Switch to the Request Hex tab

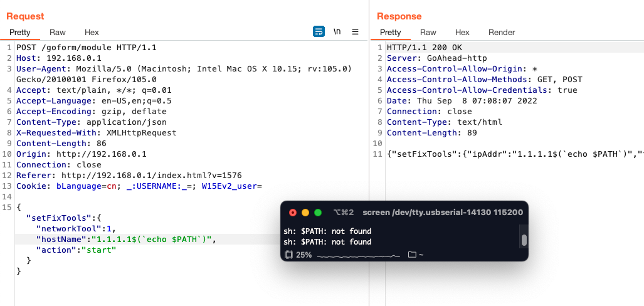92,32
